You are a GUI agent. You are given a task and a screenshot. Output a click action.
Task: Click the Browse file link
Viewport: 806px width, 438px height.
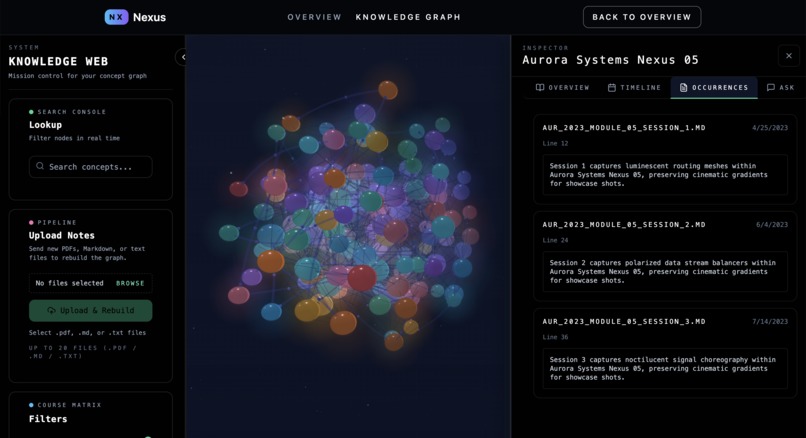point(130,283)
